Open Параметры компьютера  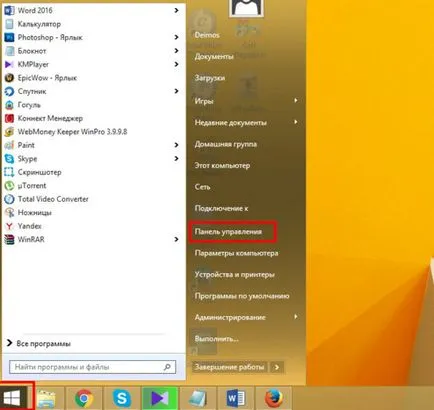(x=236, y=253)
